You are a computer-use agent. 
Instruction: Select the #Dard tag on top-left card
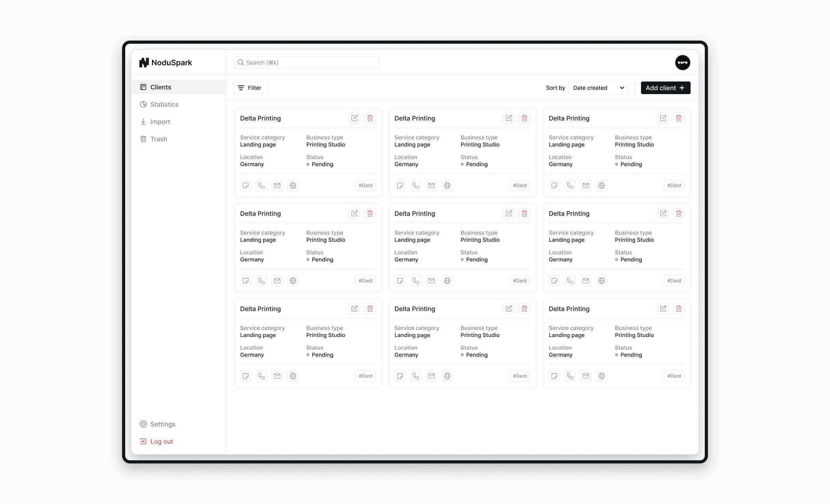pos(365,185)
